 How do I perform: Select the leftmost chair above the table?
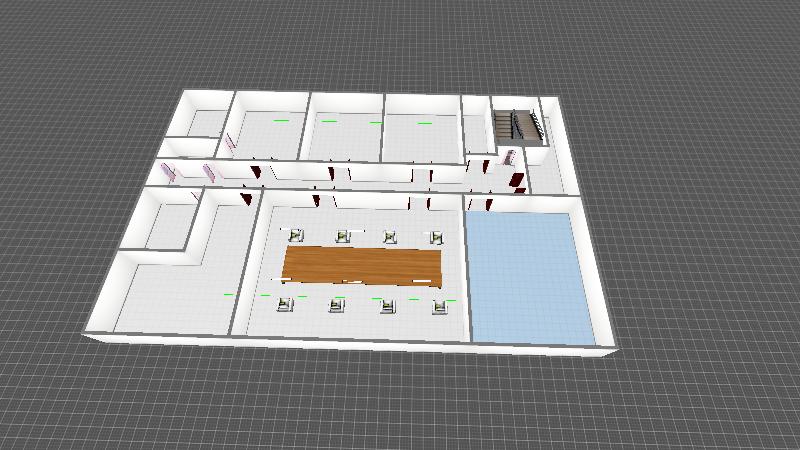[x=296, y=235]
